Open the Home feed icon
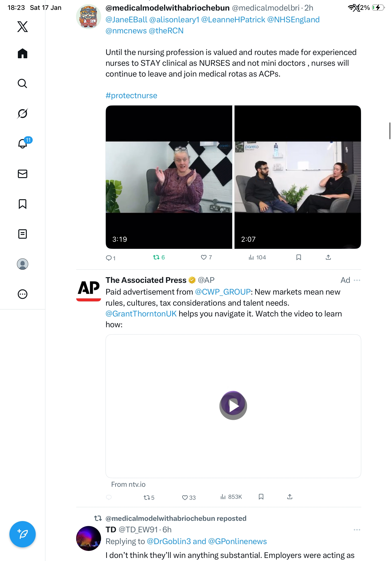 23,53
